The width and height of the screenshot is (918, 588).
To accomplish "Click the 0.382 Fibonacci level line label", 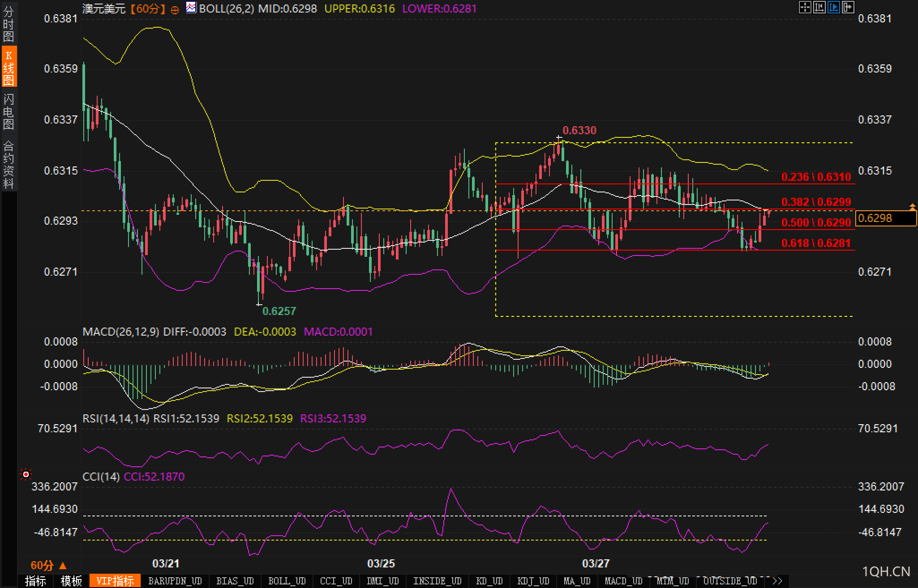I will [x=816, y=202].
